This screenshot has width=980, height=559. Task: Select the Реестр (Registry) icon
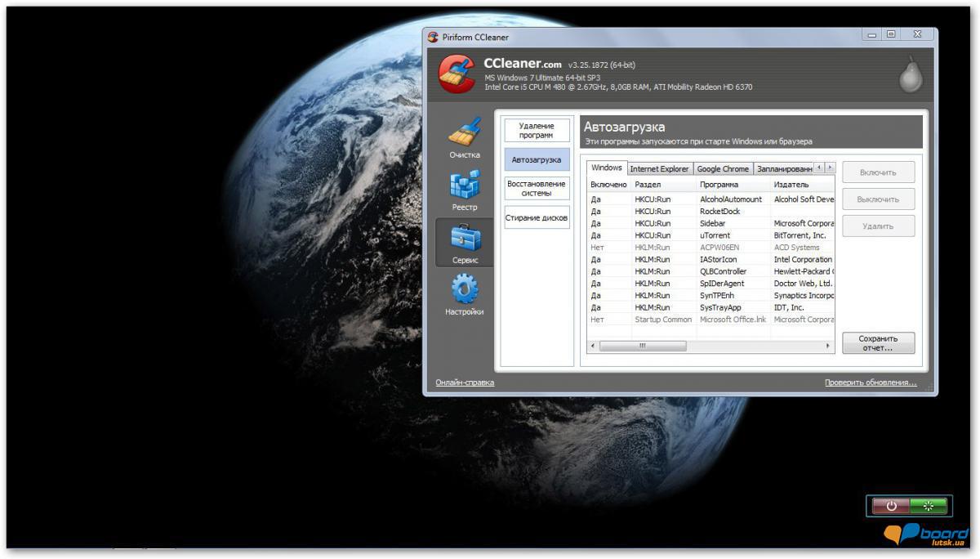465,186
